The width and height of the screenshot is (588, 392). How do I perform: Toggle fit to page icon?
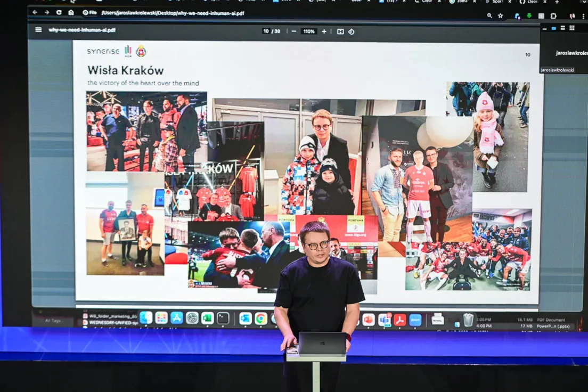click(340, 31)
